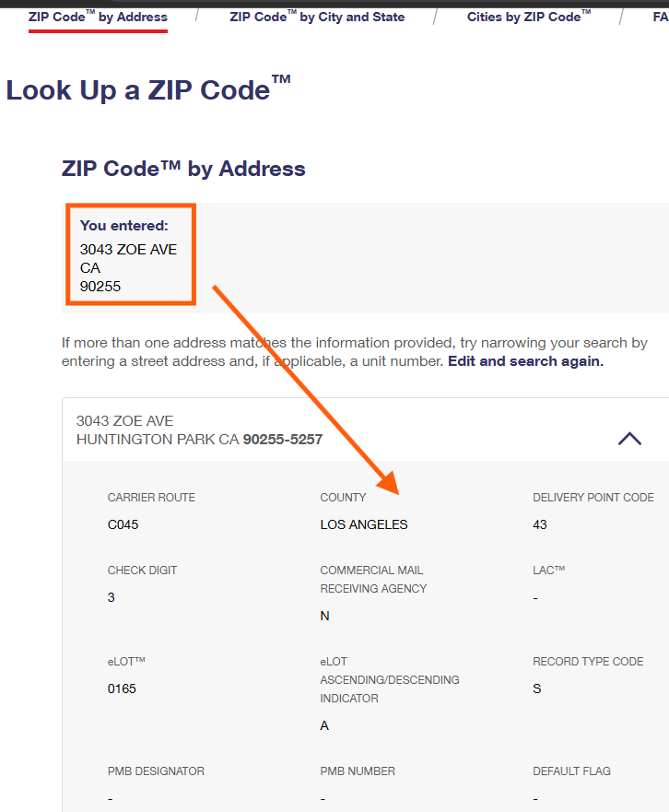This screenshot has height=812, width=669.
Task: Switch to ZIP Code by City and State tab
Action: pyautogui.click(x=317, y=17)
